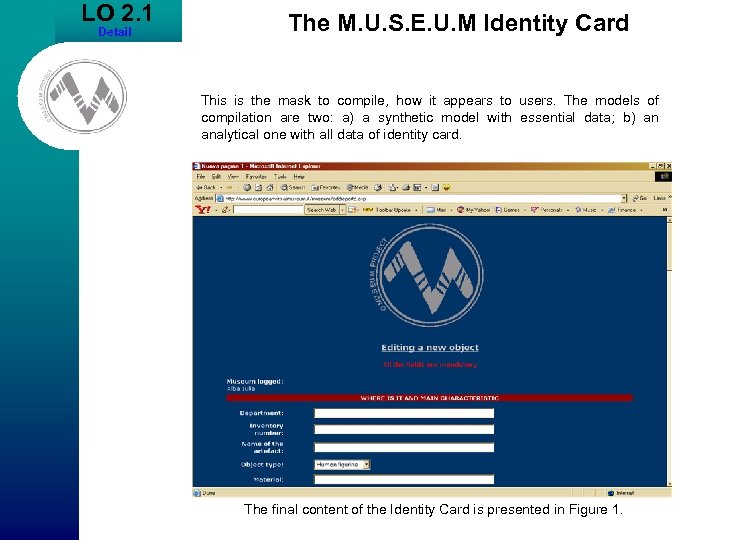Open the Search Web dropdown arrow
Viewport: 750px width, 540px height.
(x=342, y=210)
